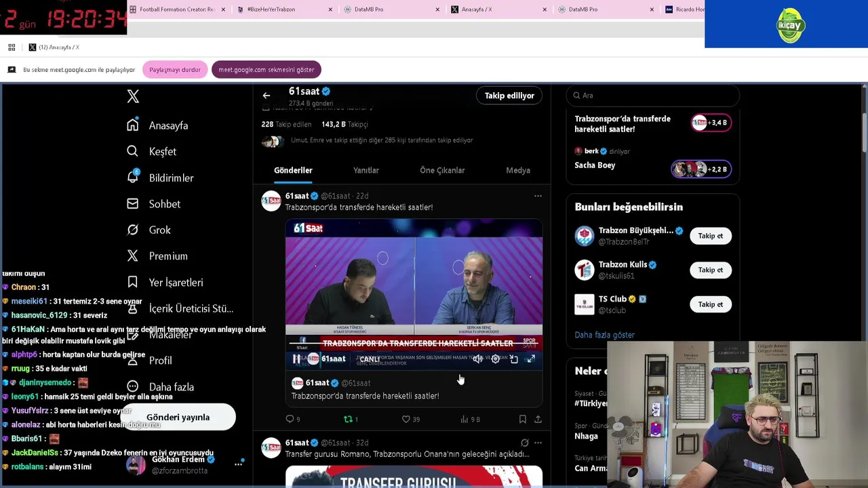
Task: Switch to the Gönderiler tab
Action: tap(293, 170)
